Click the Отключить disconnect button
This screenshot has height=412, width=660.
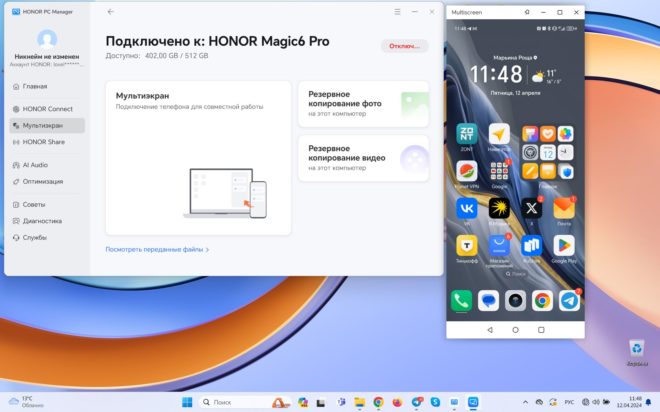coord(405,46)
